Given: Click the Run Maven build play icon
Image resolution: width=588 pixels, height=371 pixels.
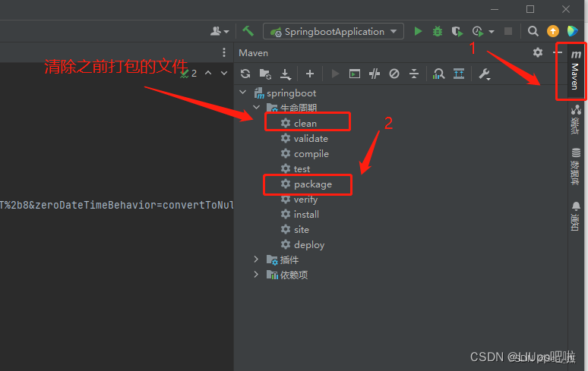Looking at the screenshot, I should 335,74.
